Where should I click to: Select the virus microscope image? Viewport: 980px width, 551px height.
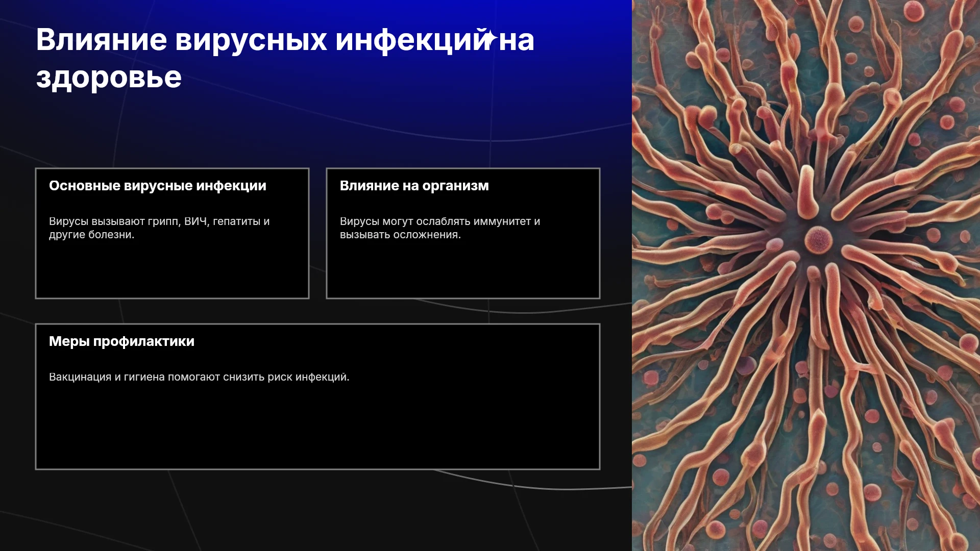806,275
